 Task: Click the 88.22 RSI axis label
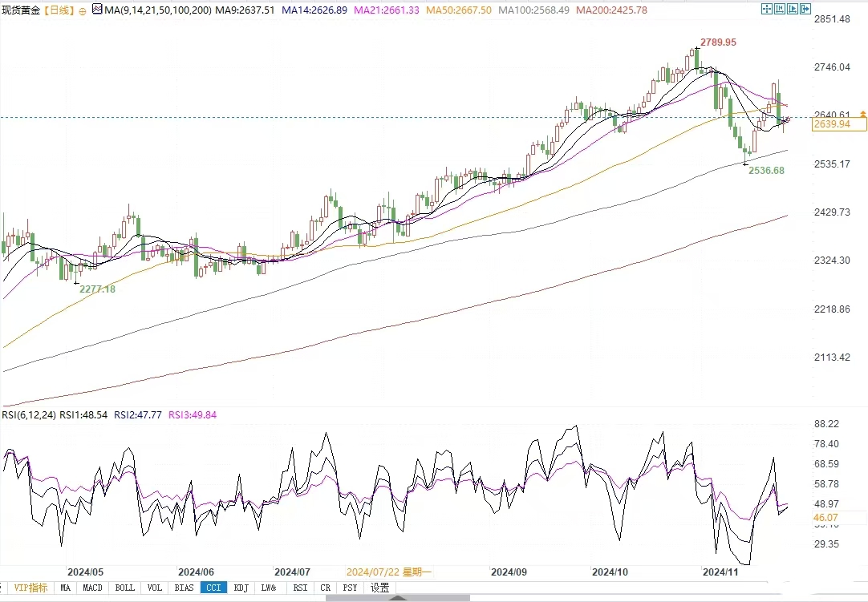pyautogui.click(x=826, y=424)
